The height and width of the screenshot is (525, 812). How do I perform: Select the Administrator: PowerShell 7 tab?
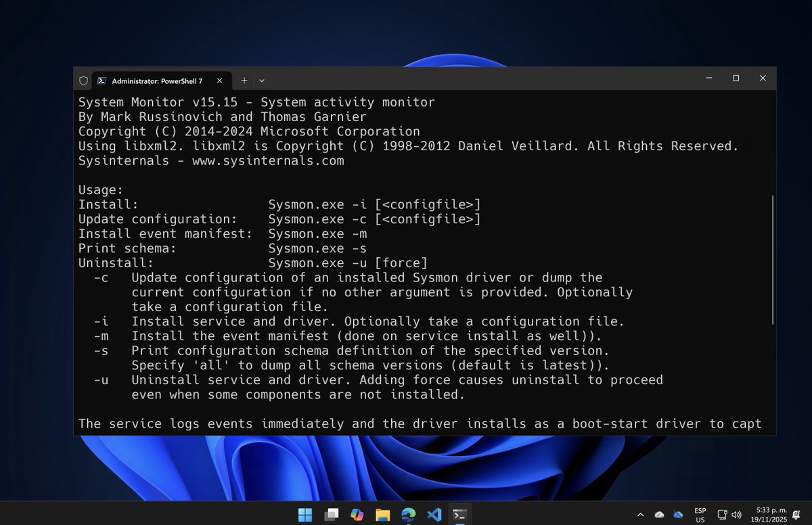point(156,80)
